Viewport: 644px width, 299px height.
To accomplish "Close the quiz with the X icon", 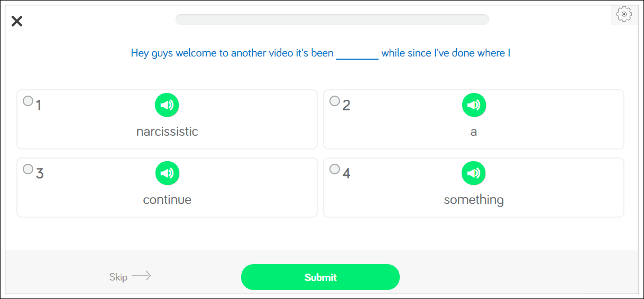I will 17,21.
